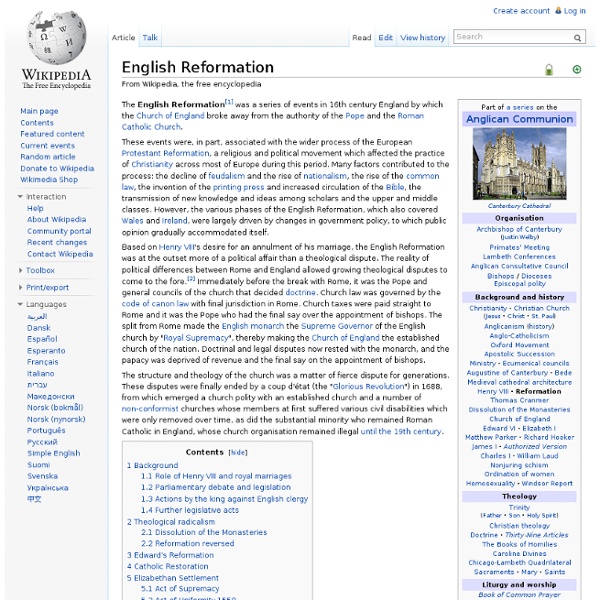Open the Edit tab
Viewport: 600px width, 600px height.
pyautogui.click(x=385, y=38)
